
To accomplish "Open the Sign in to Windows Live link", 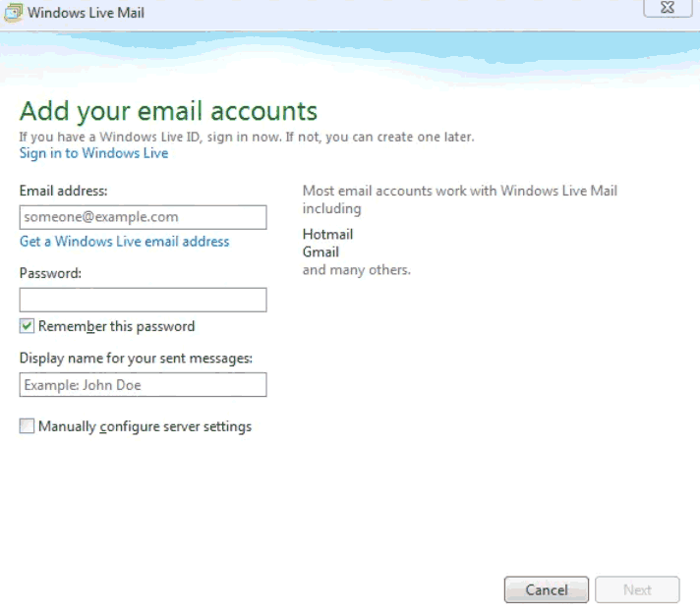I will (x=93, y=153).
